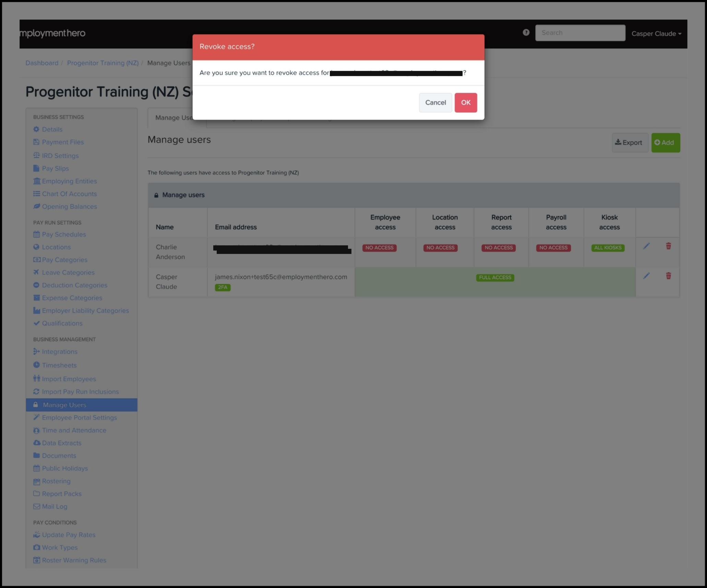Click the envelope icon beside Mail Log
The height and width of the screenshot is (588, 707).
pyautogui.click(x=36, y=506)
